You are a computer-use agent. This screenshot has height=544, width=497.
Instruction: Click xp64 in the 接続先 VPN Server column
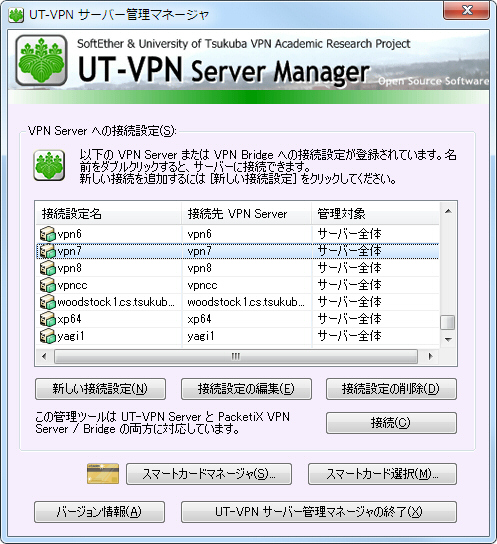click(199, 319)
